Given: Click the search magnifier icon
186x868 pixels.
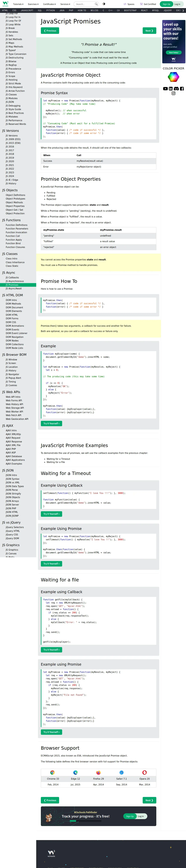Looking at the screenshot, I should point(96,4).
